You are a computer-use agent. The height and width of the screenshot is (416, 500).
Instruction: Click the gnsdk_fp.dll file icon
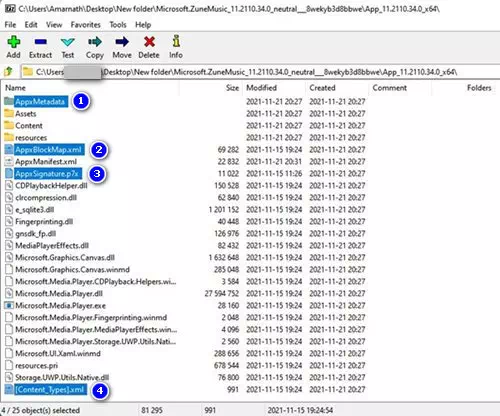pos(9,234)
